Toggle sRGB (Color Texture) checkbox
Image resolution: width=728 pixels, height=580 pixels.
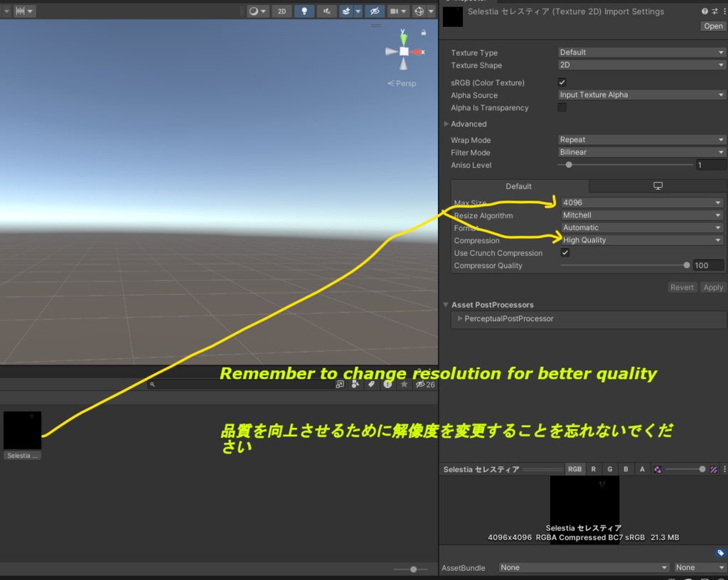click(562, 82)
